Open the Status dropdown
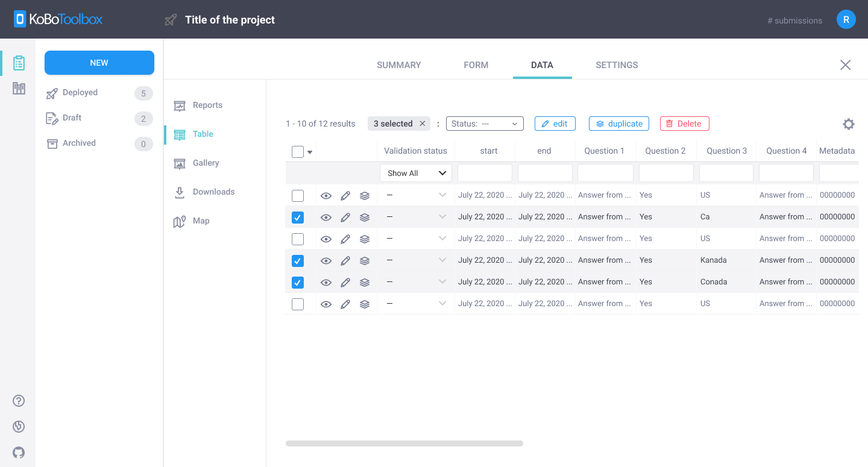 pyautogui.click(x=485, y=123)
